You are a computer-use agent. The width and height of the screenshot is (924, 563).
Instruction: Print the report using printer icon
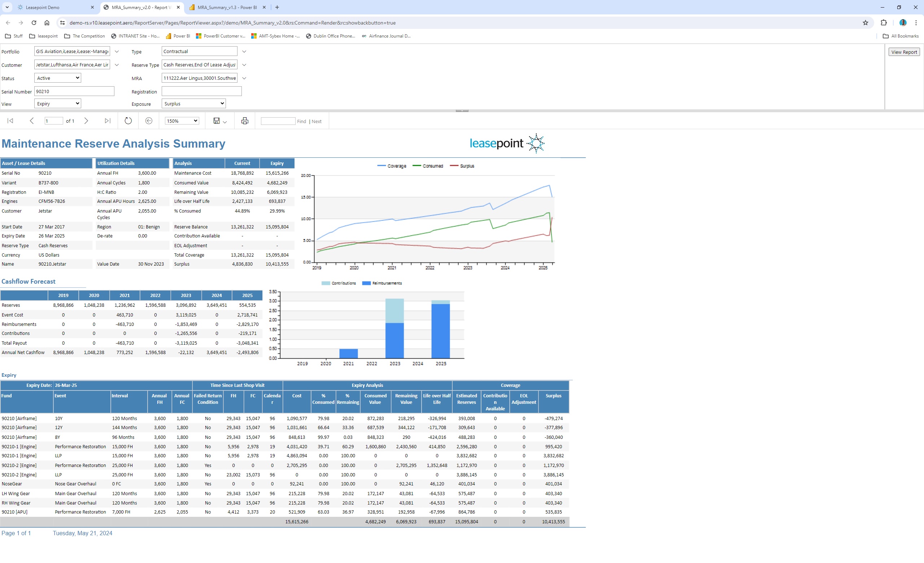click(245, 121)
